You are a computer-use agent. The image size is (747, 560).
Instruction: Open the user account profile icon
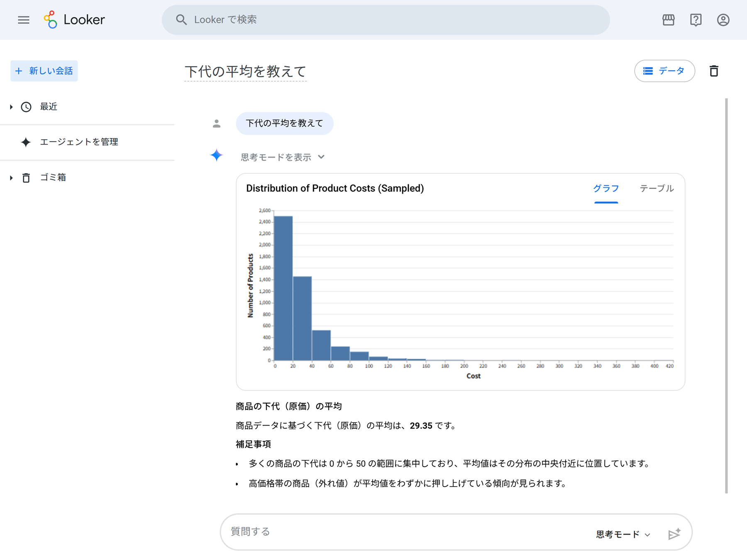tap(723, 20)
